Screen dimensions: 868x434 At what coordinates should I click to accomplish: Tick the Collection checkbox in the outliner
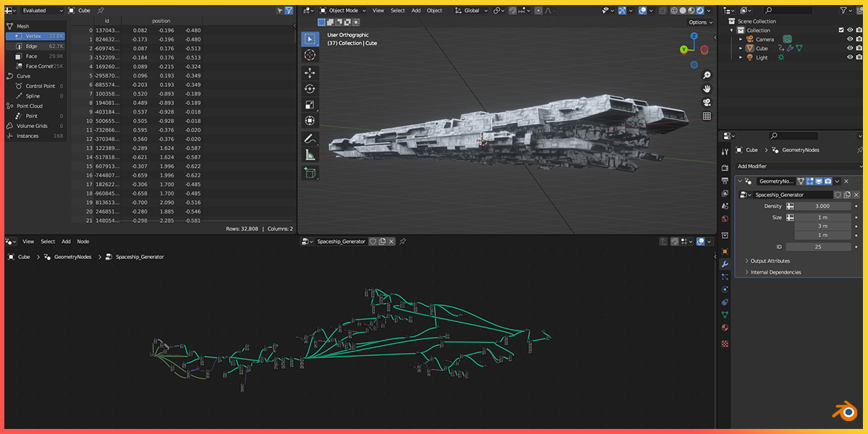[841, 30]
